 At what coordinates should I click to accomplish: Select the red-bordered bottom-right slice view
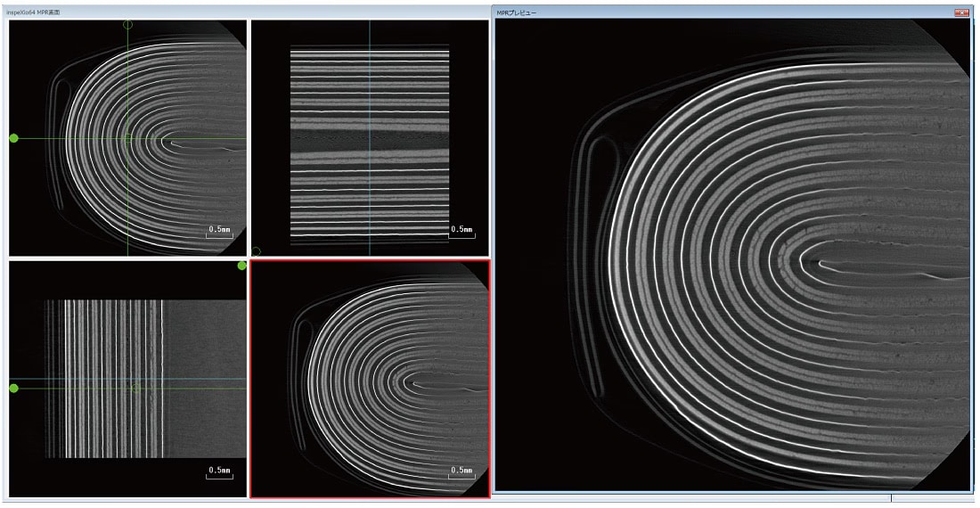tap(370, 379)
